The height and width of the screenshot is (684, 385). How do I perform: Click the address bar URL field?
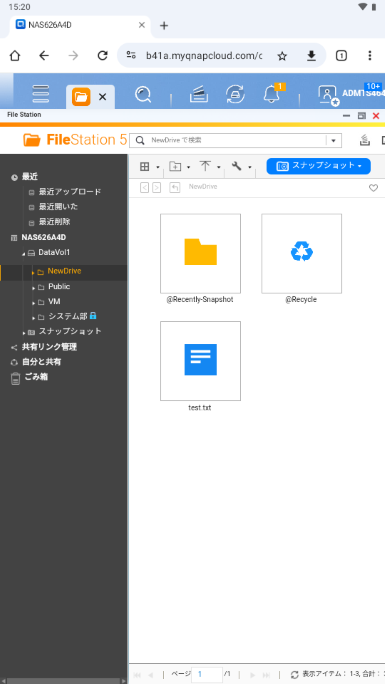pos(204,56)
